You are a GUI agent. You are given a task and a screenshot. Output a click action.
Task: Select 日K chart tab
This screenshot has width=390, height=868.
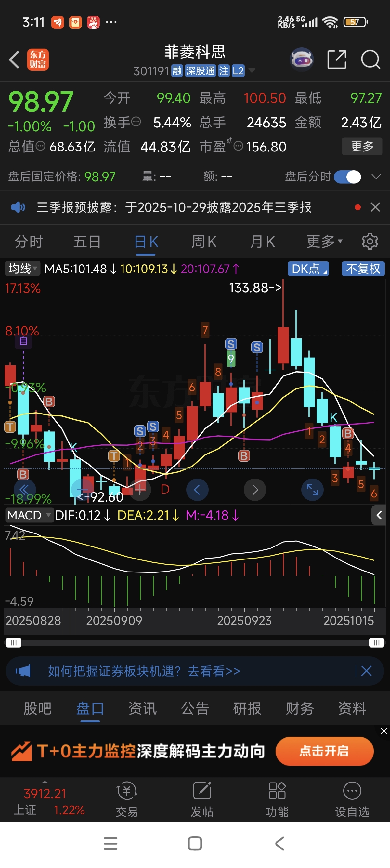(x=146, y=242)
